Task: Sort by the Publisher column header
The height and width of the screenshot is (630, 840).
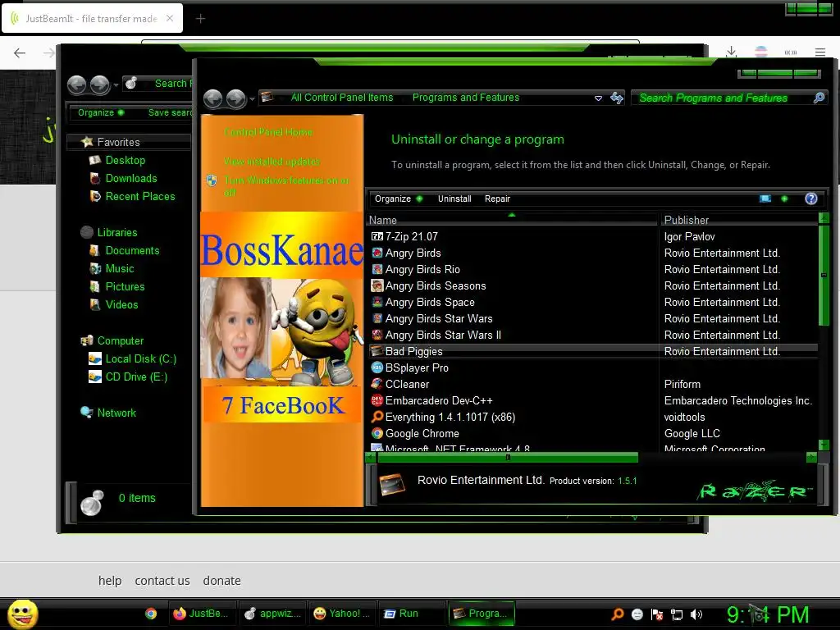Action: [x=739, y=220]
